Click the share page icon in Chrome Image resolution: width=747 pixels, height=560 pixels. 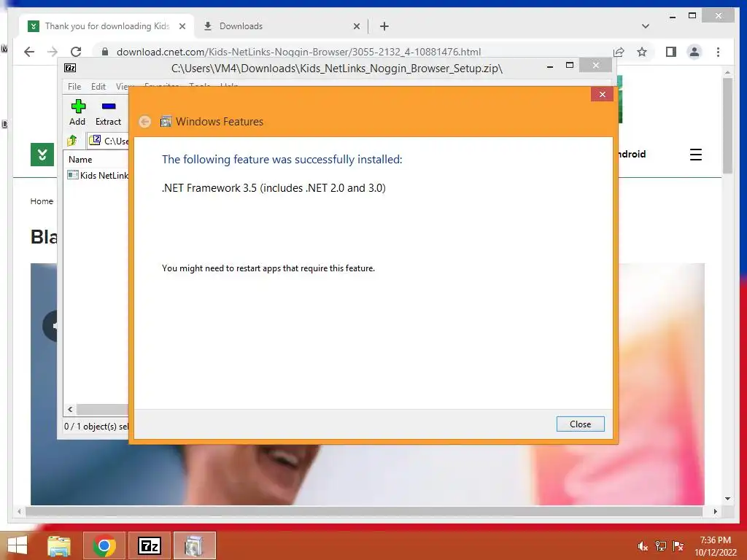pos(619,52)
